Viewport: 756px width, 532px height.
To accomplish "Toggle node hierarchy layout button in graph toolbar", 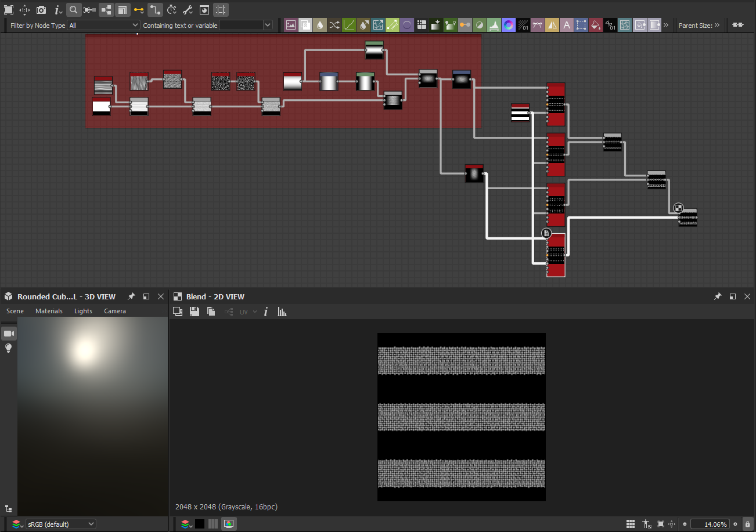I will [x=106, y=10].
